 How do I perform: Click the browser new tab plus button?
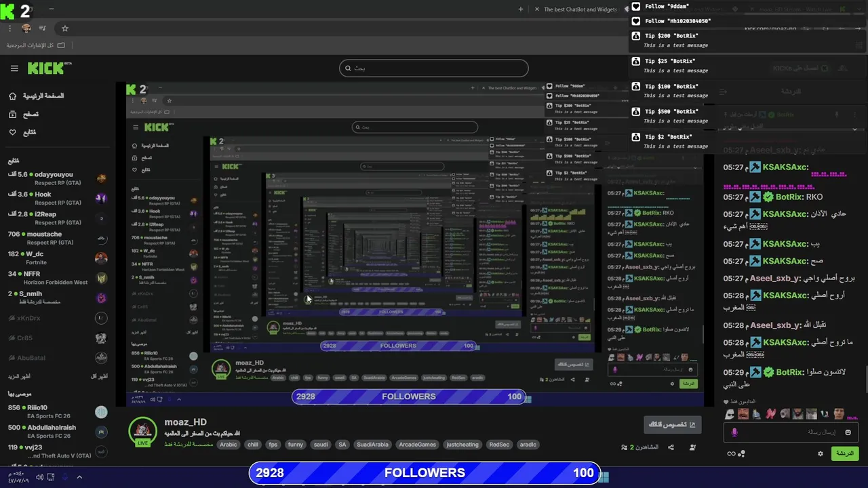click(x=521, y=9)
